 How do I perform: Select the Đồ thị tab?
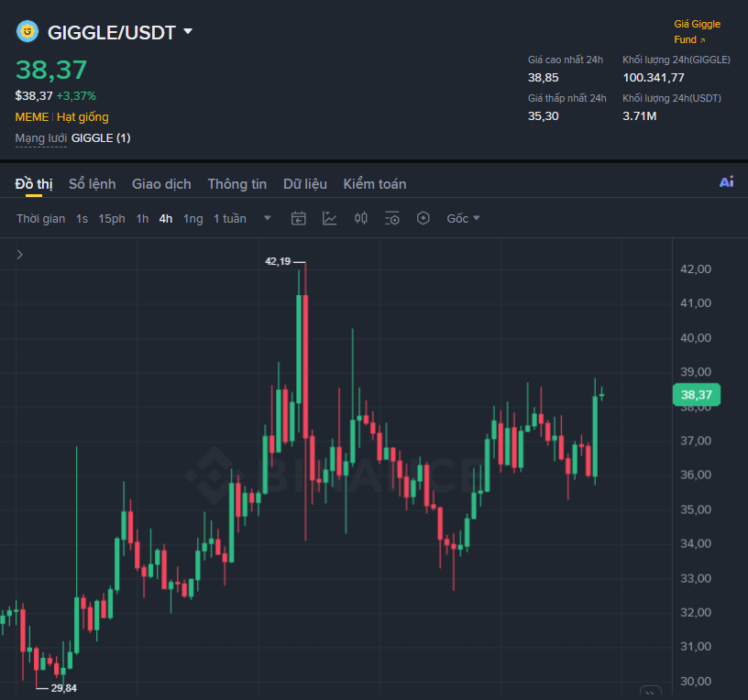[x=34, y=184]
